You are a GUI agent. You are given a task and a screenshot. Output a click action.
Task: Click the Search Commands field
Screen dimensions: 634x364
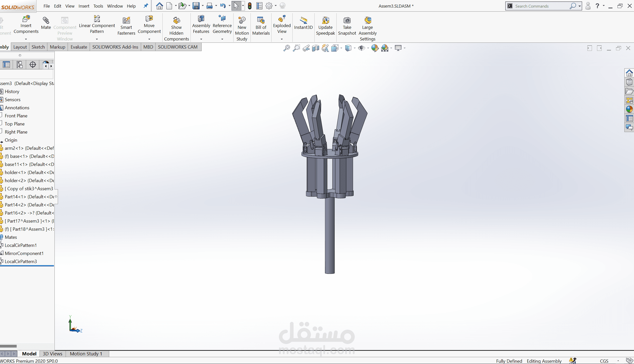pos(541,6)
